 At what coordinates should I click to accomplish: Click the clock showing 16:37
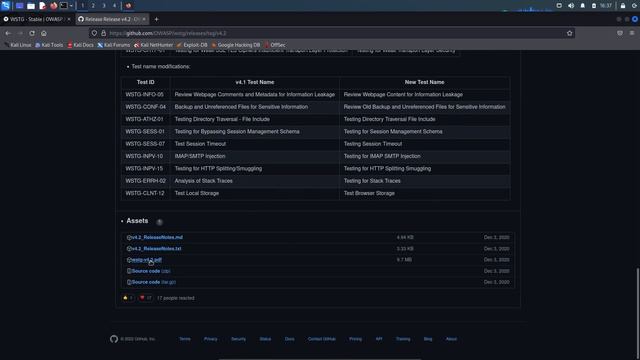(606, 6)
